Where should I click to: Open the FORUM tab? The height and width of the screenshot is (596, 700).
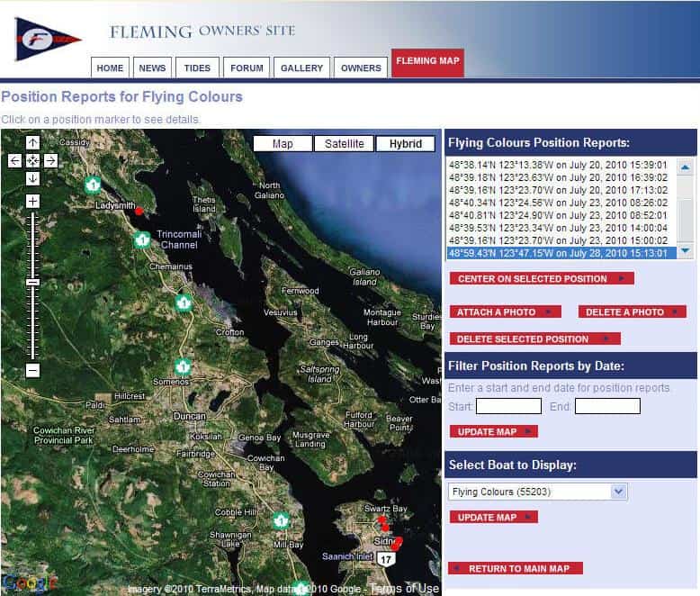(247, 68)
